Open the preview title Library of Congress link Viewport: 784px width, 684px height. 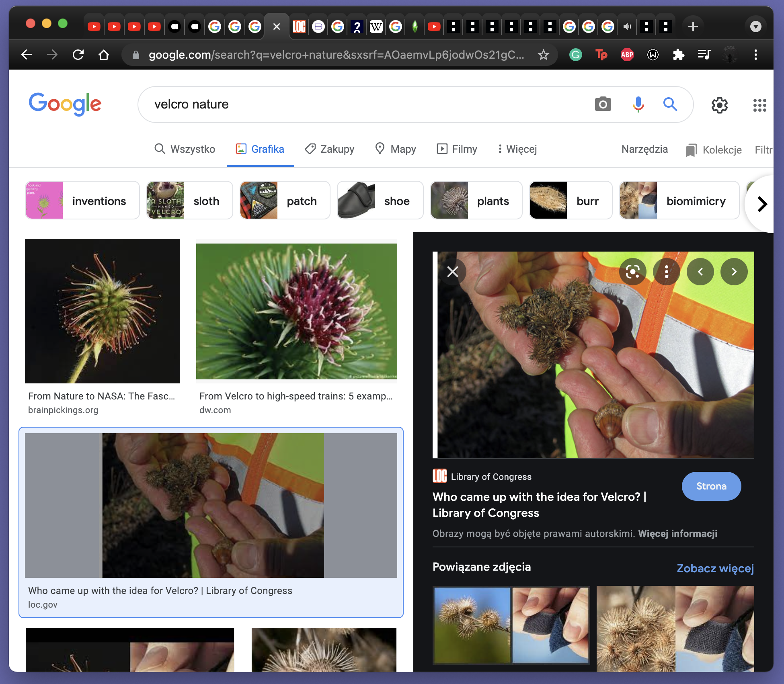coord(539,505)
